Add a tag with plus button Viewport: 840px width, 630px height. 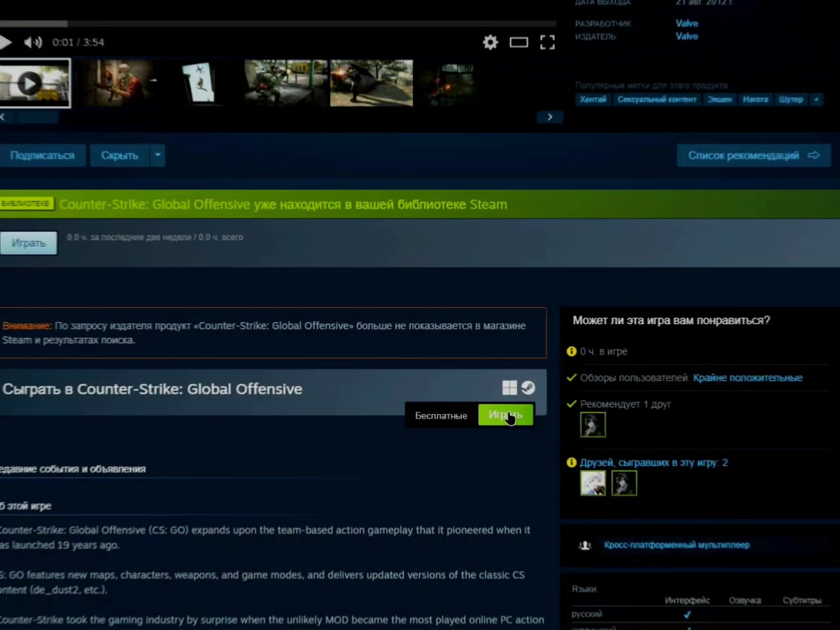[x=816, y=100]
